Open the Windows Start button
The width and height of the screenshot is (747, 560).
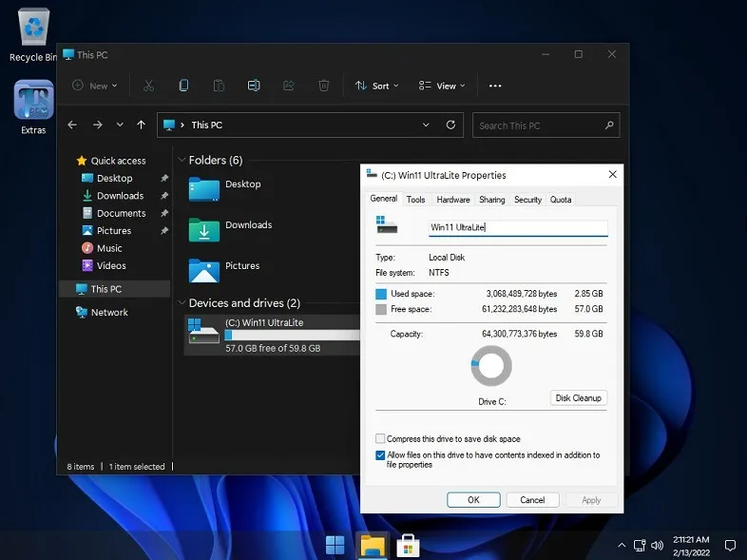(335, 545)
